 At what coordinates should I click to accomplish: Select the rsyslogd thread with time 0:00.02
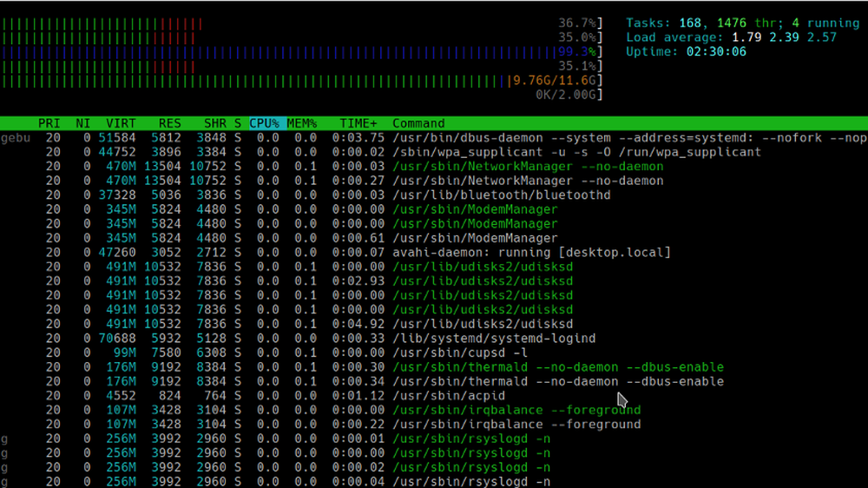[434, 467]
